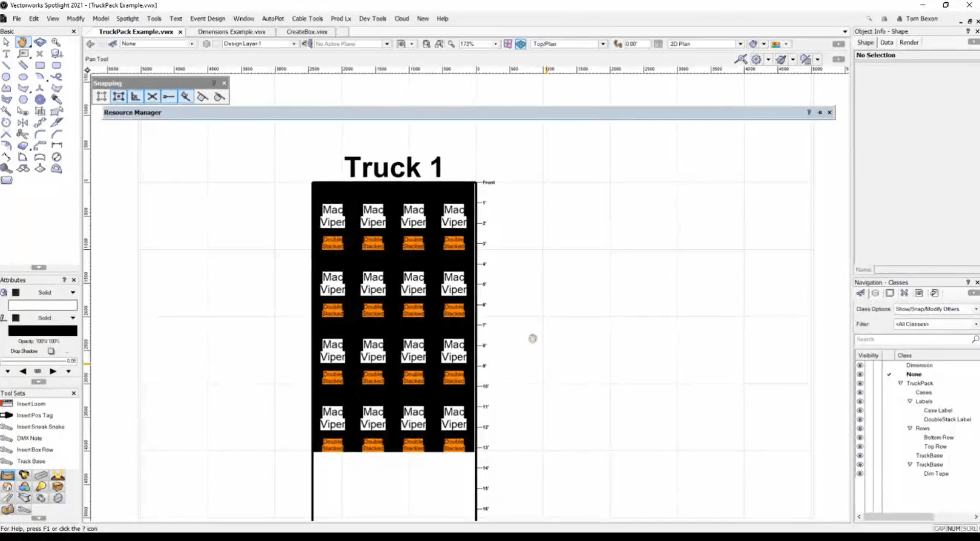The width and height of the screenshot is (980, 541).
Task: Select the Eyedropper tool
Action: (56, 100)
